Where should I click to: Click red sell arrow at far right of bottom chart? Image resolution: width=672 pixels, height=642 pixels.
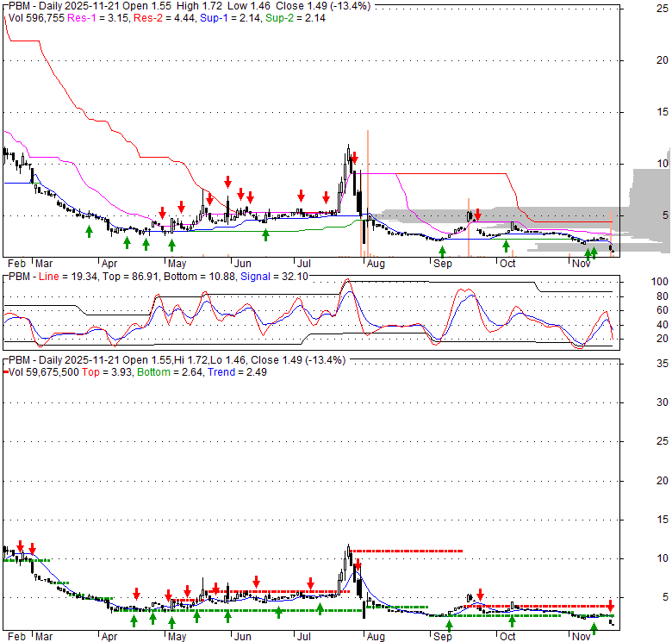(610, 606)
